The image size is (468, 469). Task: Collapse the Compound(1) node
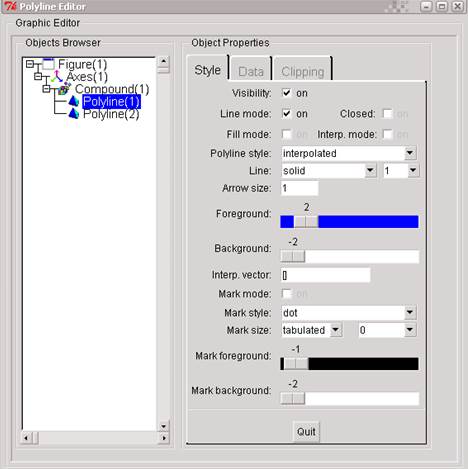[x=46, y=89]
